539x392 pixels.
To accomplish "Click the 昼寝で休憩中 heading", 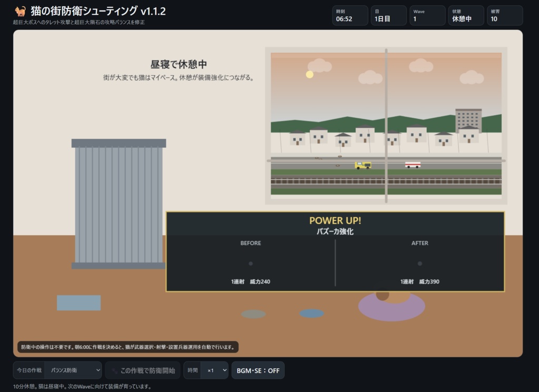I will 178,64.
